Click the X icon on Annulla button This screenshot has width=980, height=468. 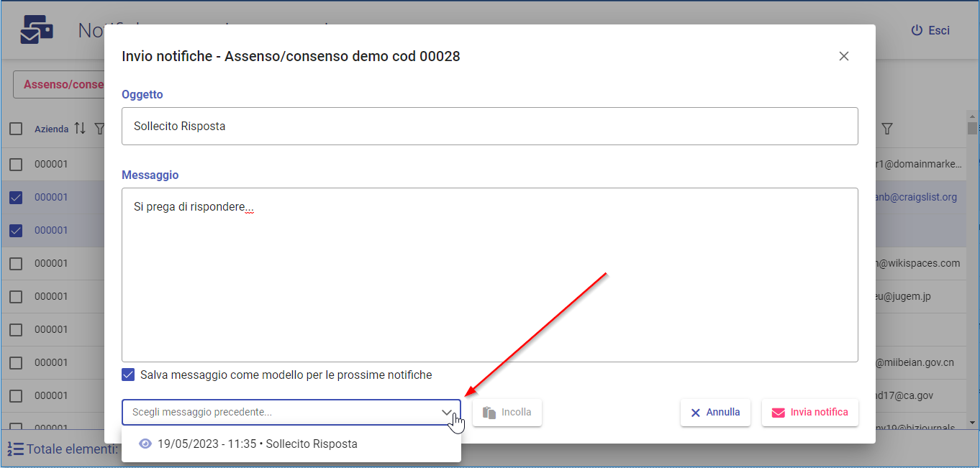(695, 413)
